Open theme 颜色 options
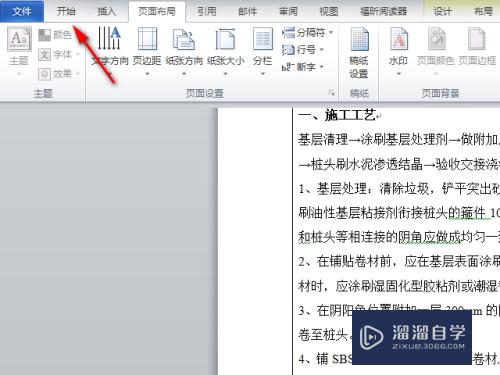 click(x=55, y=34)
